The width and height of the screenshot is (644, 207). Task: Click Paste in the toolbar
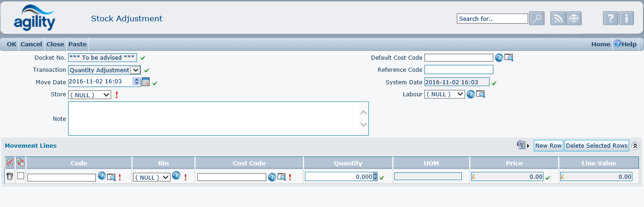pyautogui.click(x=77, y=44)
